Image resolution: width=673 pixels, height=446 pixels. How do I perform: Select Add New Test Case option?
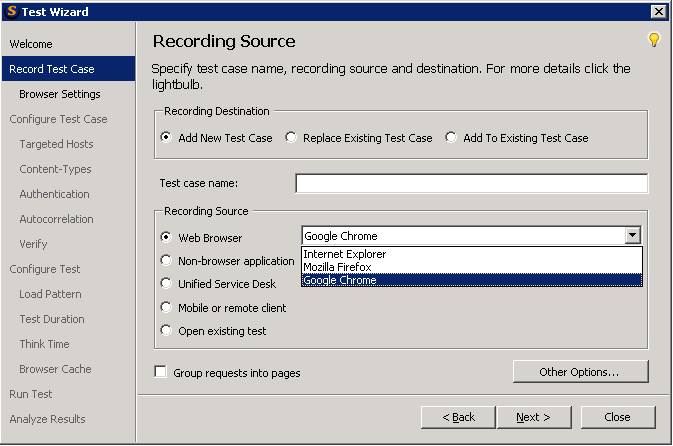click(166, 138)
